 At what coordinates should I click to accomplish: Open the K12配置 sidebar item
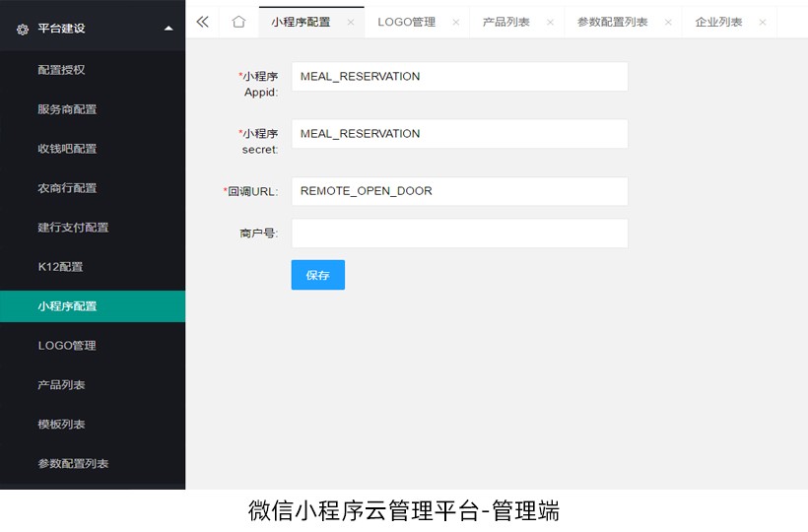[x=60, y=267]
